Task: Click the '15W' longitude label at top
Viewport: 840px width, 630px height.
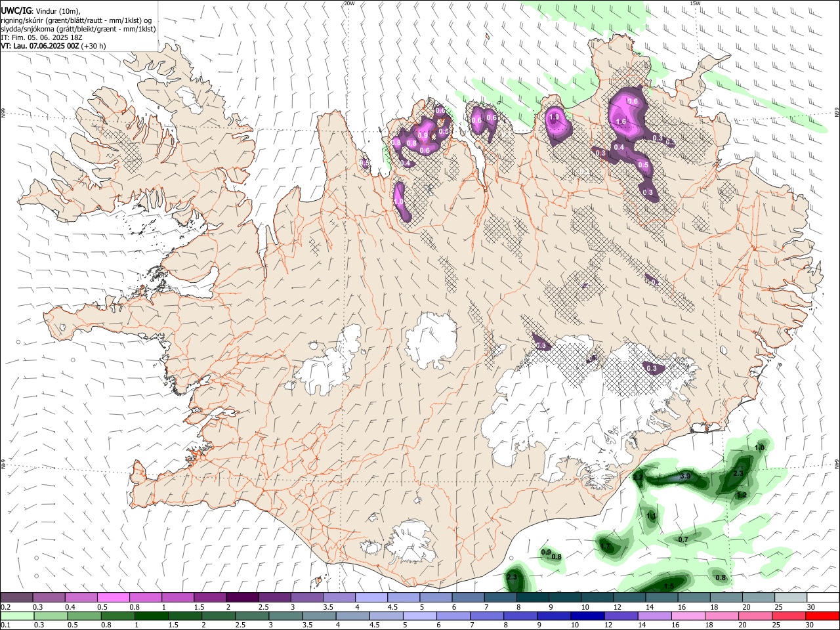Action: coord(695,3)
